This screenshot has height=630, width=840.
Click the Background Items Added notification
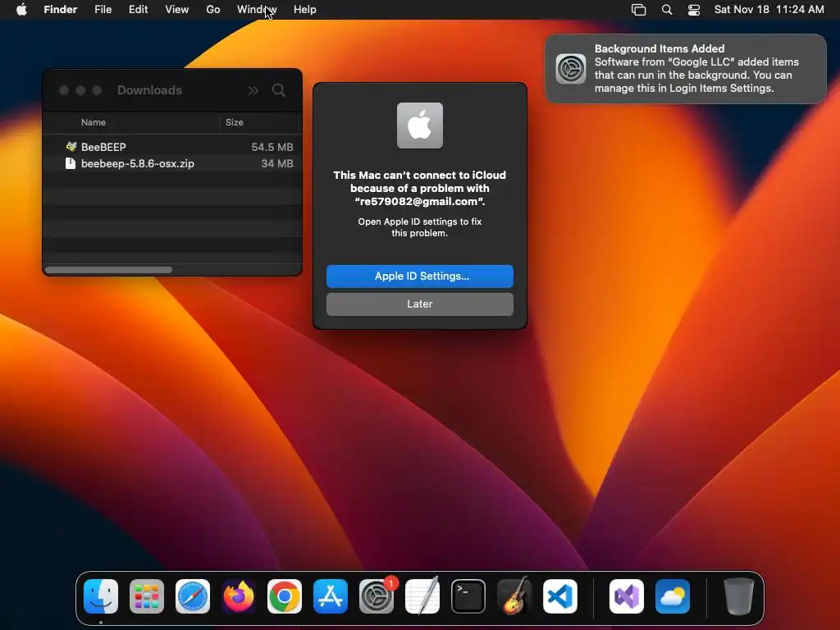686,69
